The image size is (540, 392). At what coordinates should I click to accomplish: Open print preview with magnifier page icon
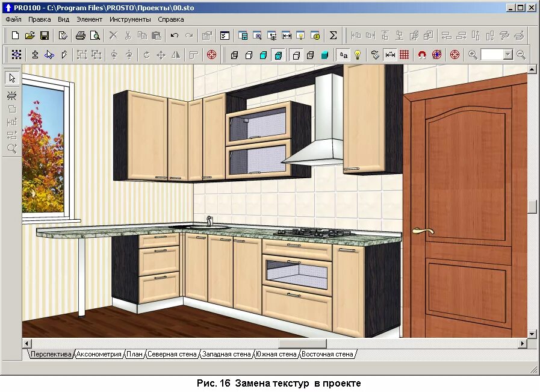click(x=95, y=35)
